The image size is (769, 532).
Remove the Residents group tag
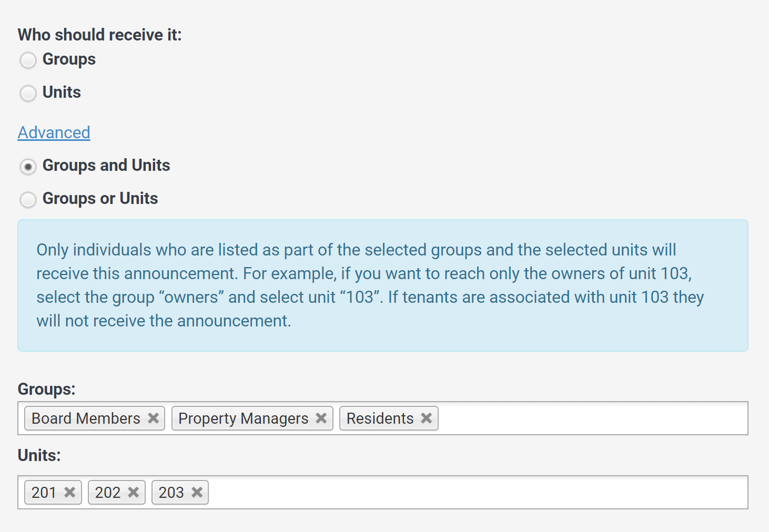(427, 418)
